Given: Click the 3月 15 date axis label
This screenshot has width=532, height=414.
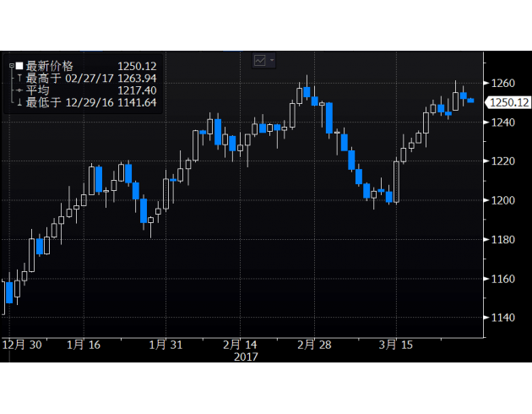Looking at the screenshot, I should click(x=394, y=345).
